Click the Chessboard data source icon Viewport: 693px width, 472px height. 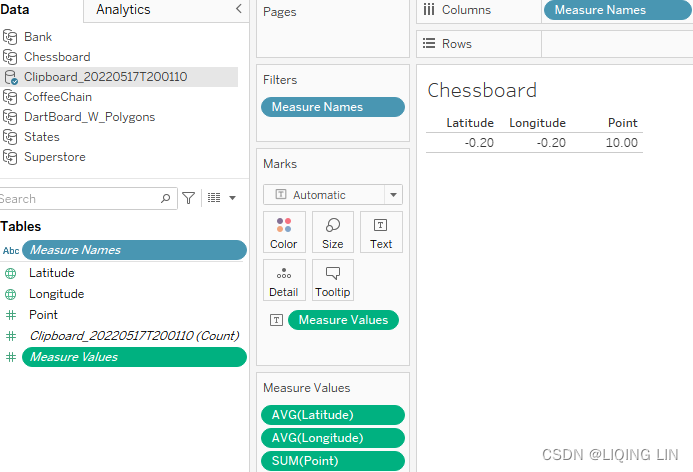[x=10, y=57]
